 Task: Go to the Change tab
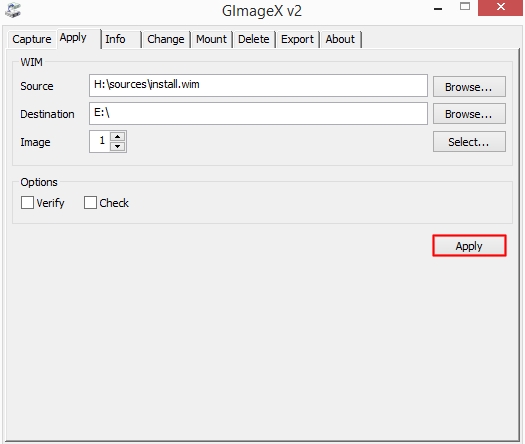click(x=166, y=39)
